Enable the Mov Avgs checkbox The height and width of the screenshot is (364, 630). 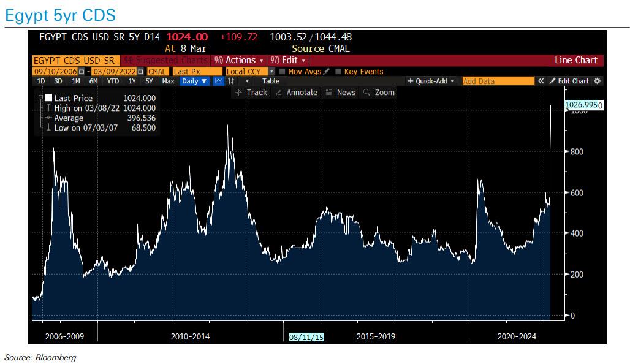pos(282,72)
